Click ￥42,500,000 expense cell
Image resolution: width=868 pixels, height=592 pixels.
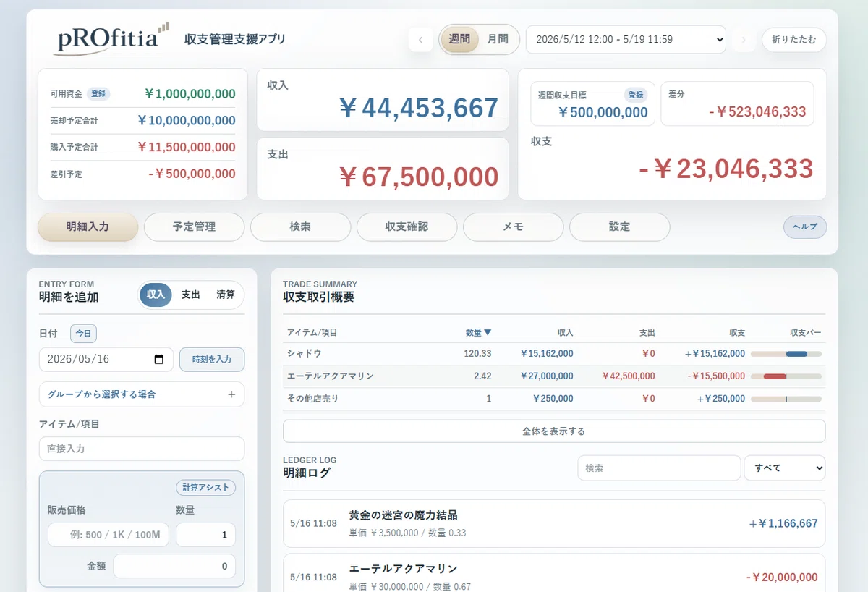[629, 376]
